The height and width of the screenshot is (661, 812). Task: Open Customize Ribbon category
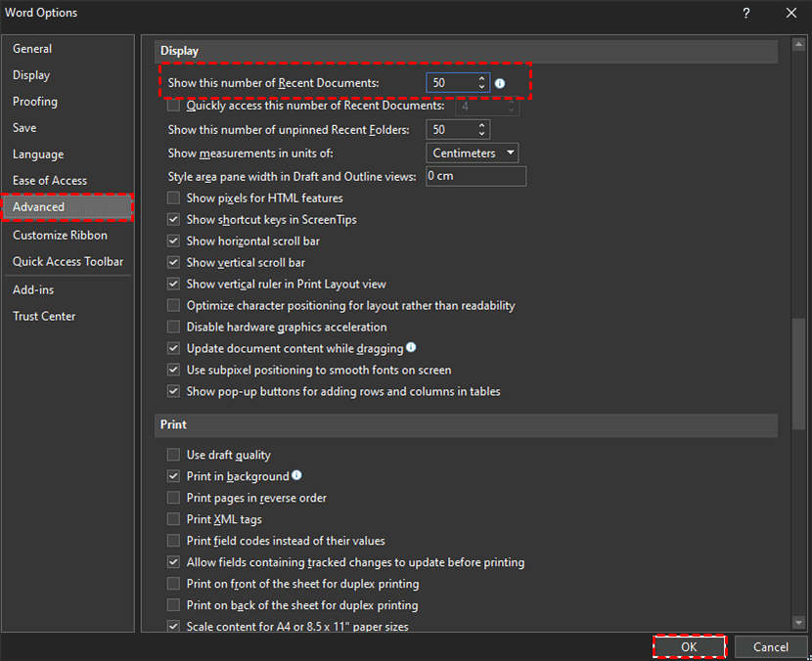(68, 235)
